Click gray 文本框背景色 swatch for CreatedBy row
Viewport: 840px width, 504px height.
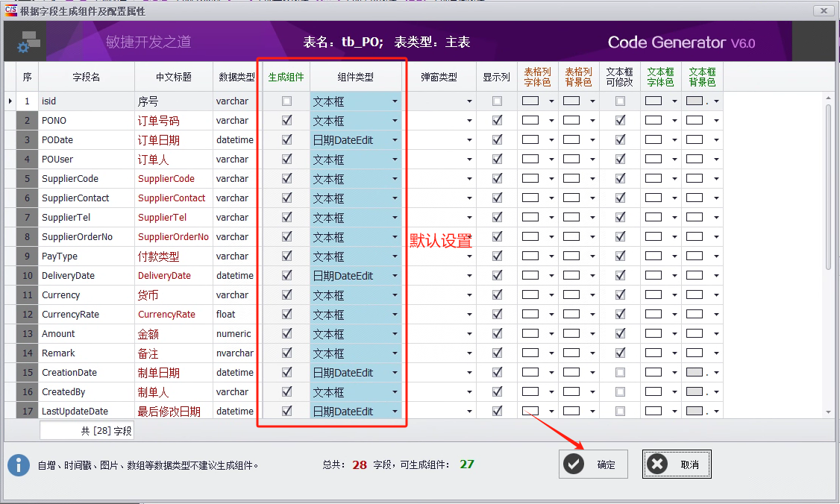695,391
